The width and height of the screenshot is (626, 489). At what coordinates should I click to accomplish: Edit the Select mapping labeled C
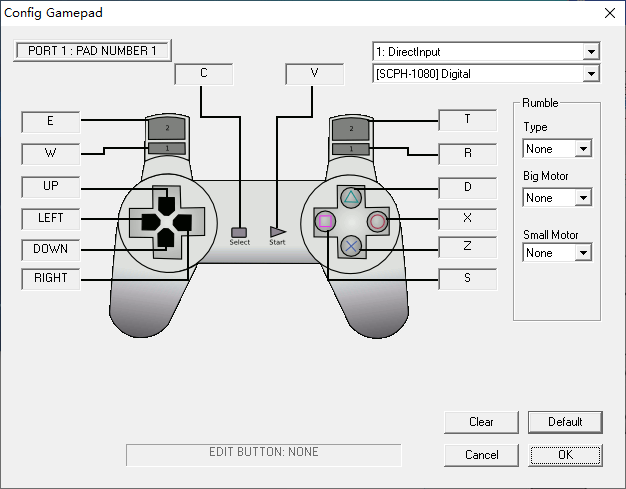coord(204,74)
